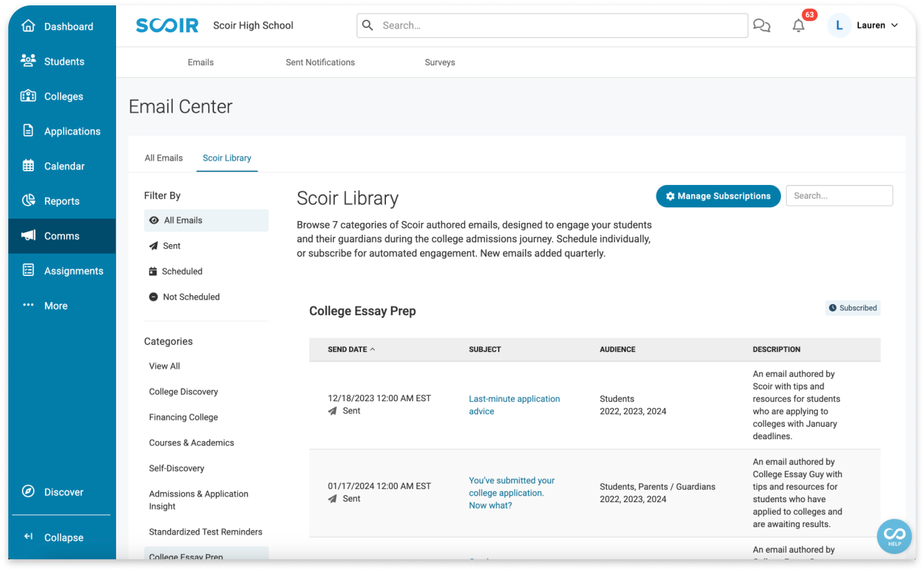This screenshot has height=571, width=924.
Task: Switch to the Emails top tab
Action: (x=201, y=62)
